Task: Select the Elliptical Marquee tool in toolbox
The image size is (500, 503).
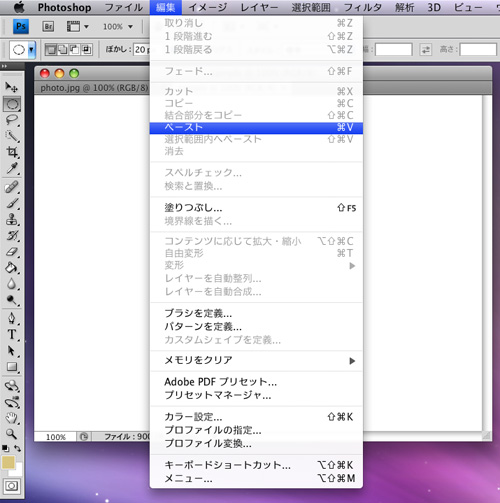Action: pyautogui.click(x=12, y=104)
